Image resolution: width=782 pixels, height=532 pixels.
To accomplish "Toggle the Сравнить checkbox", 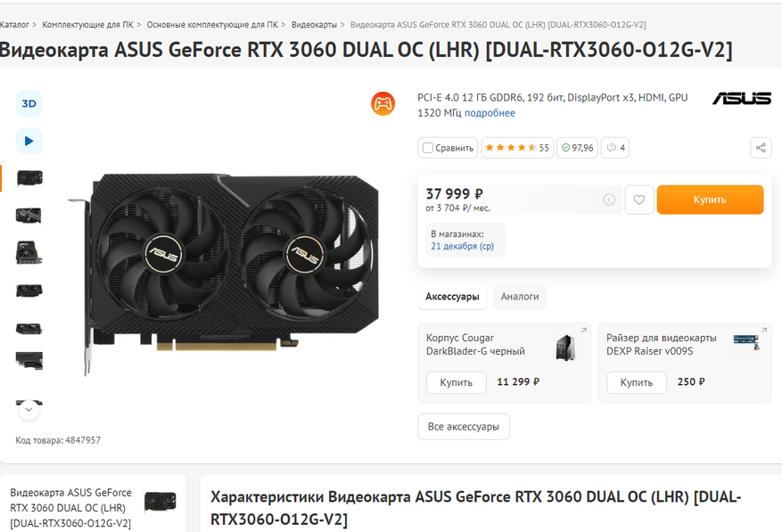I will click(427, 148).
